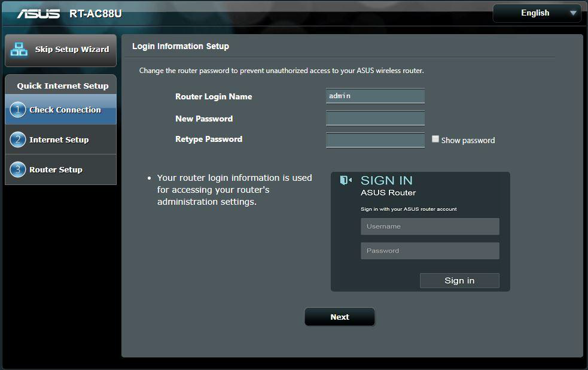The image size is (588, 370).
Task: Click 'Sign in with your ASUS router account' text
Action: pos(409,209)
